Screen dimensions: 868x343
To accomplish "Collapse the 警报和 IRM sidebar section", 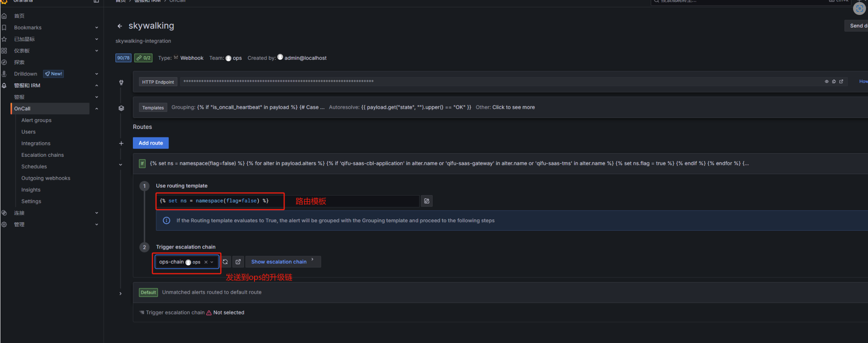I will (97, 86).
